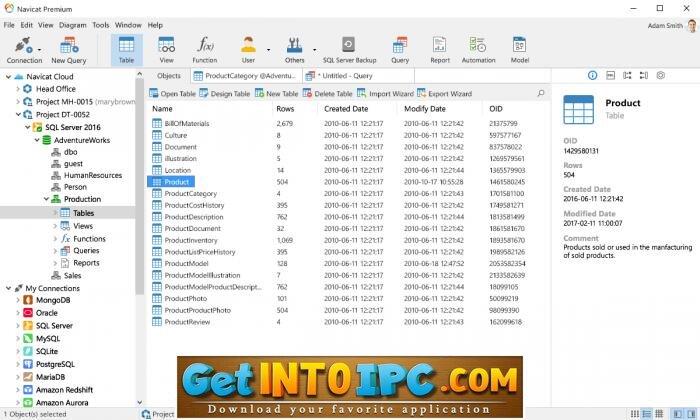Select the Amazon Redshift connection
This screenshot has height=420, width=700.
point(64,390)
